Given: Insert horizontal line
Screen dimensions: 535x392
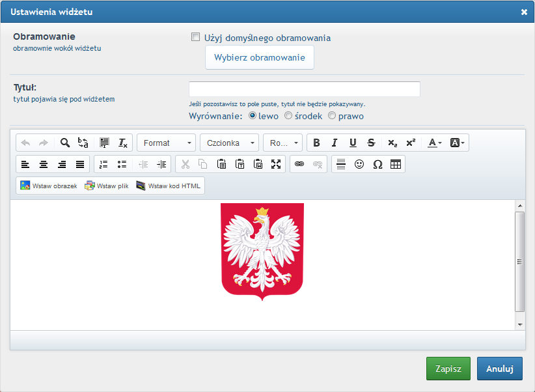Looking at the screenshot, I should 341,164.
